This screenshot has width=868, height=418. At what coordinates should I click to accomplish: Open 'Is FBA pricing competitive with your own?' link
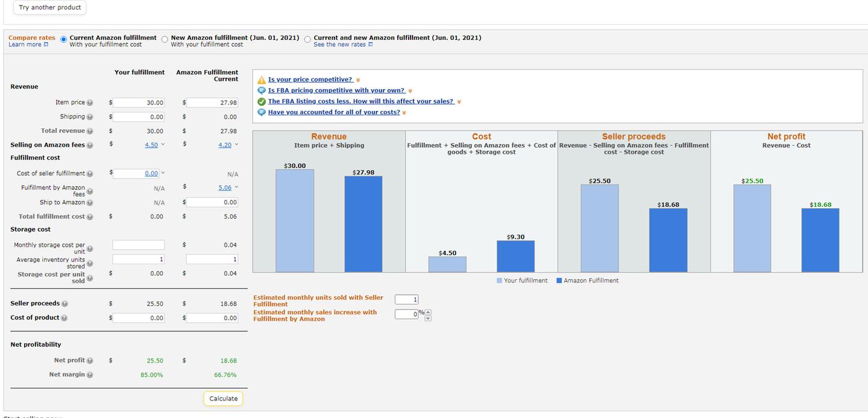click(x=336, y=90)
